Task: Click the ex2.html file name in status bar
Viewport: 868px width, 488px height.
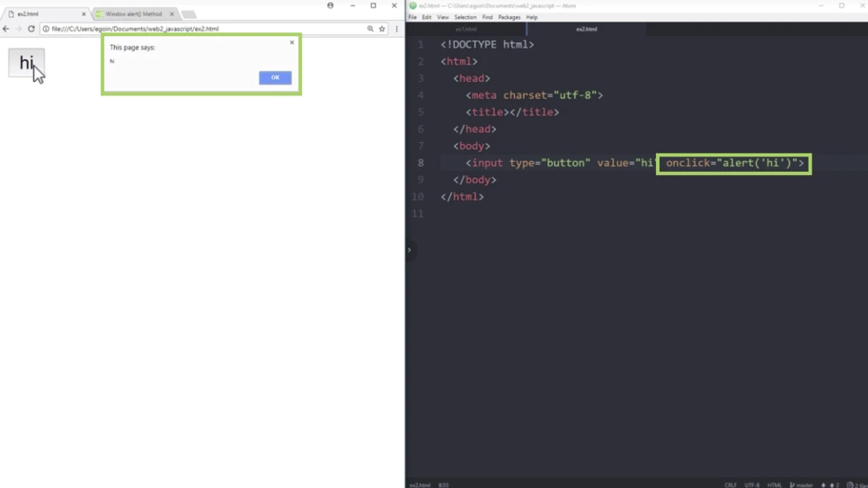Action: point(420,484)
